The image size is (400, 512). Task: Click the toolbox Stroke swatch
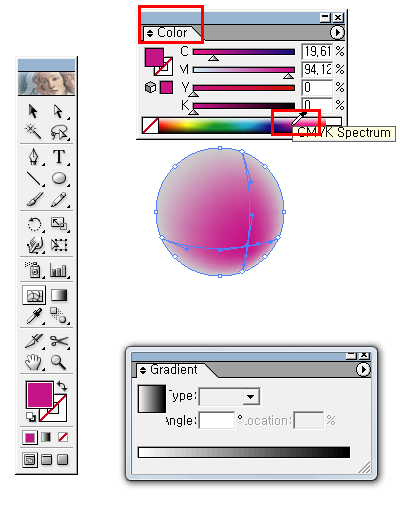pos(60,414)
